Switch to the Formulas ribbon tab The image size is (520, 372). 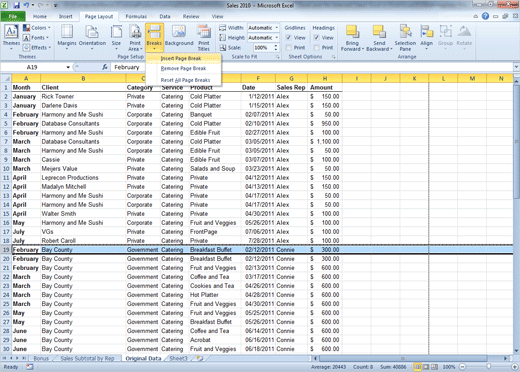(x=136, y=16)
